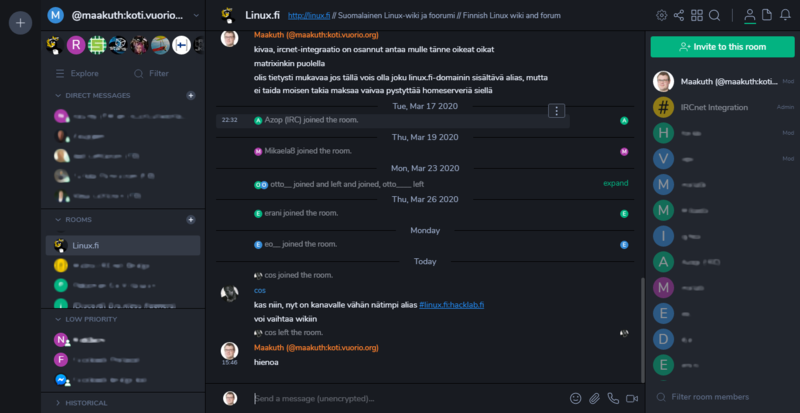The image size is (800, 413).
Task: Click the emoji picker icon
Action: pos(575,398)
